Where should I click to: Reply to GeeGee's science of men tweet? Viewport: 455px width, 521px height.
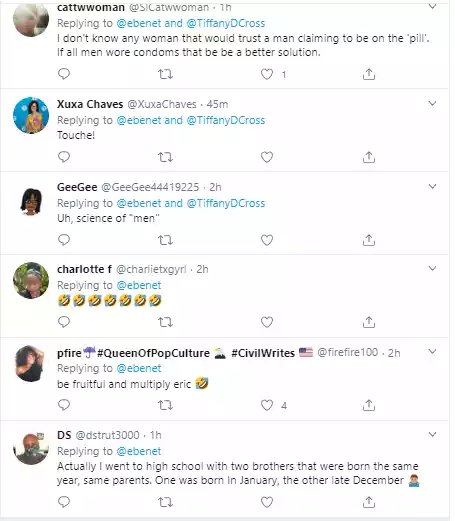pos(64,240)
